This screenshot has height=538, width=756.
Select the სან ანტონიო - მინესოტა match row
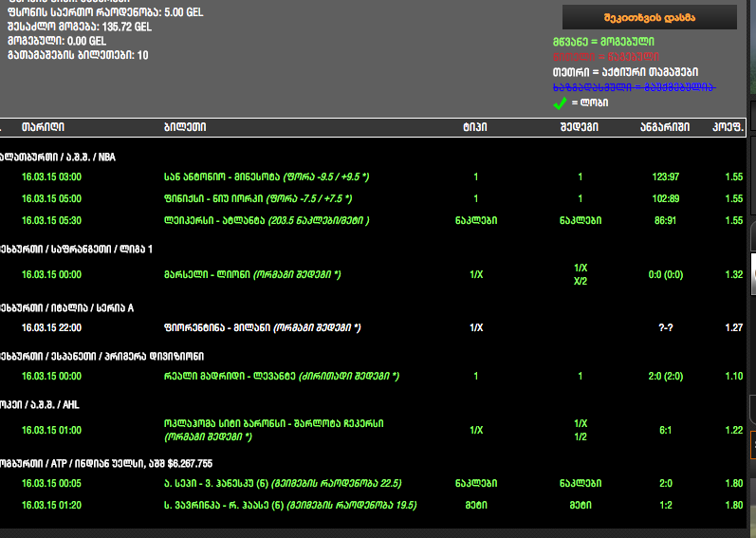coord(373,176)
